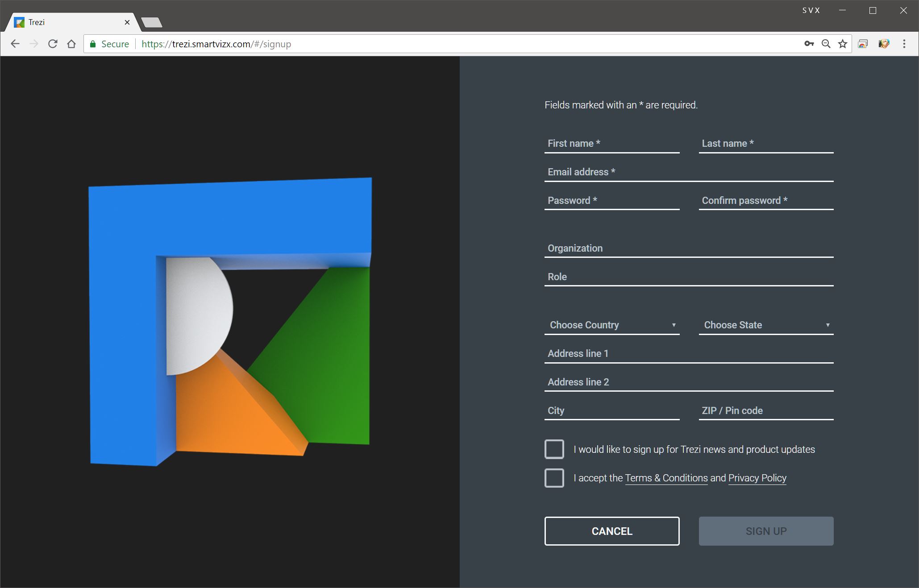Click the cast extension icon
919x588 pixels.
(863, 44)
